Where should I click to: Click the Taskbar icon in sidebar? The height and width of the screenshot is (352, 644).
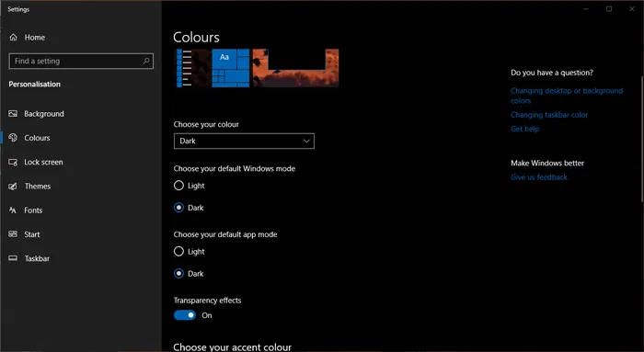point(13,258)
